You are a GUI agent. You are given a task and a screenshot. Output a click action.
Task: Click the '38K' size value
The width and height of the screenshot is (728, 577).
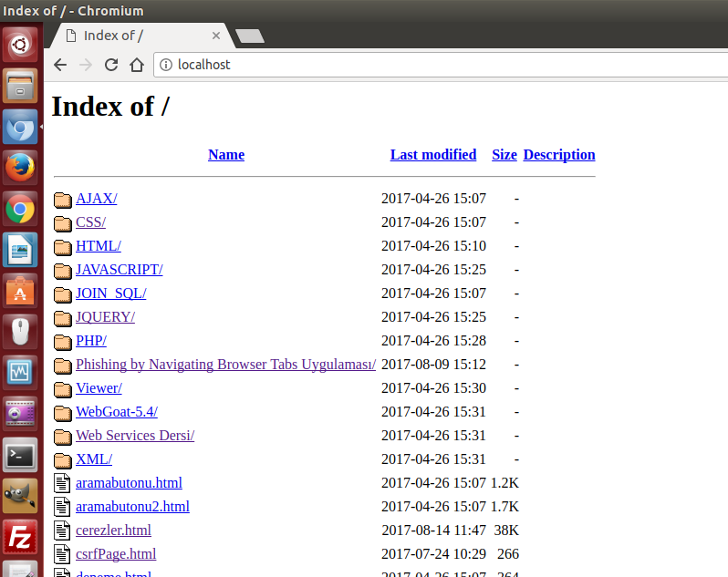pos(506,530)
